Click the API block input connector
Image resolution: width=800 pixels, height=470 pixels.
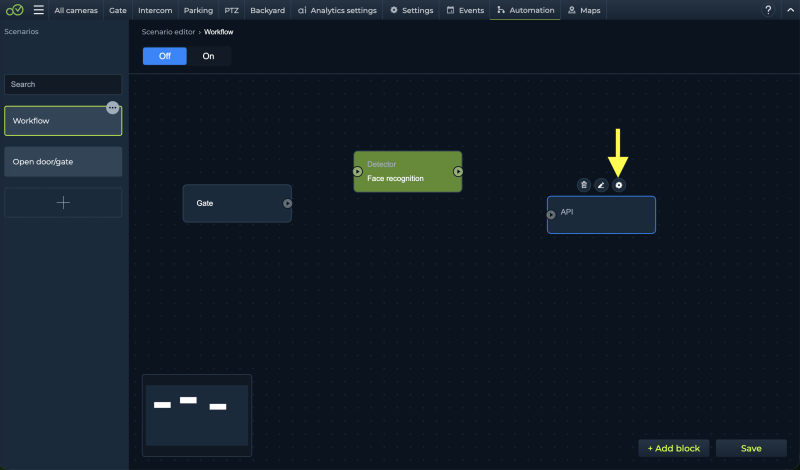[x=551, y=215]
